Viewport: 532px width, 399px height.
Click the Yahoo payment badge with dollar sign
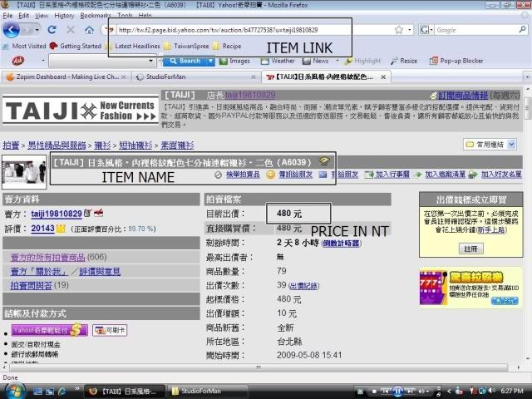50,330
